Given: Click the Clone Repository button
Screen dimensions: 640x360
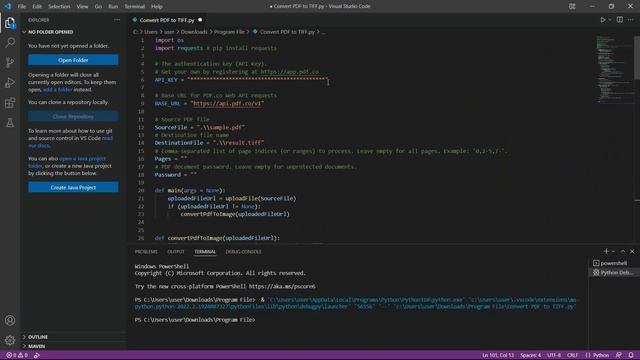Looking at the screenshot, I should 73,116.
